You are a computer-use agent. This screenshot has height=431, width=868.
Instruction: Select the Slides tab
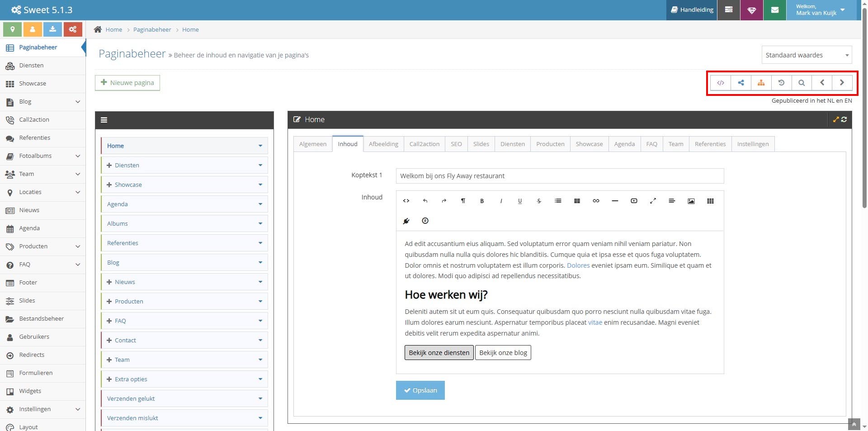tap(481, 144)
